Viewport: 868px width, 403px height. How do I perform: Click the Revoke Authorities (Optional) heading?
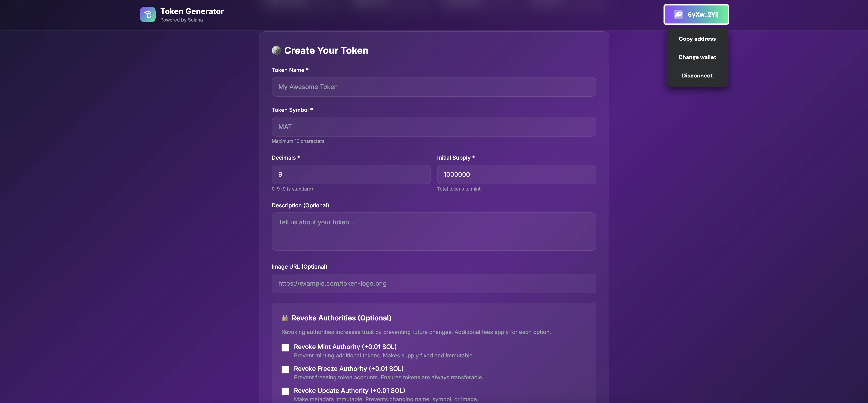(x=341, y=318)
